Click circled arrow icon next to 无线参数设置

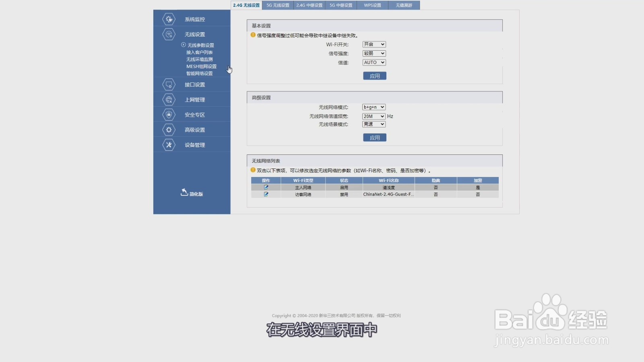tap(184, 45)
